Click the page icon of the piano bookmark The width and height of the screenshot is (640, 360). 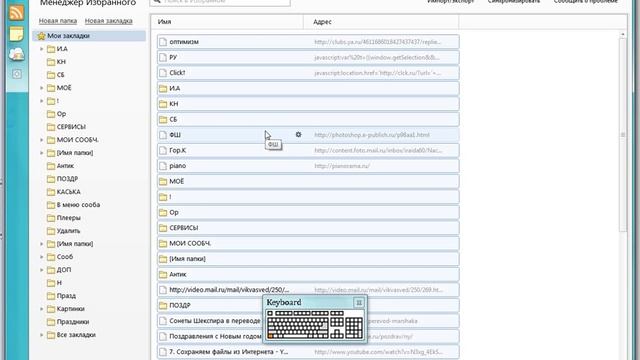tap(163, 166)
